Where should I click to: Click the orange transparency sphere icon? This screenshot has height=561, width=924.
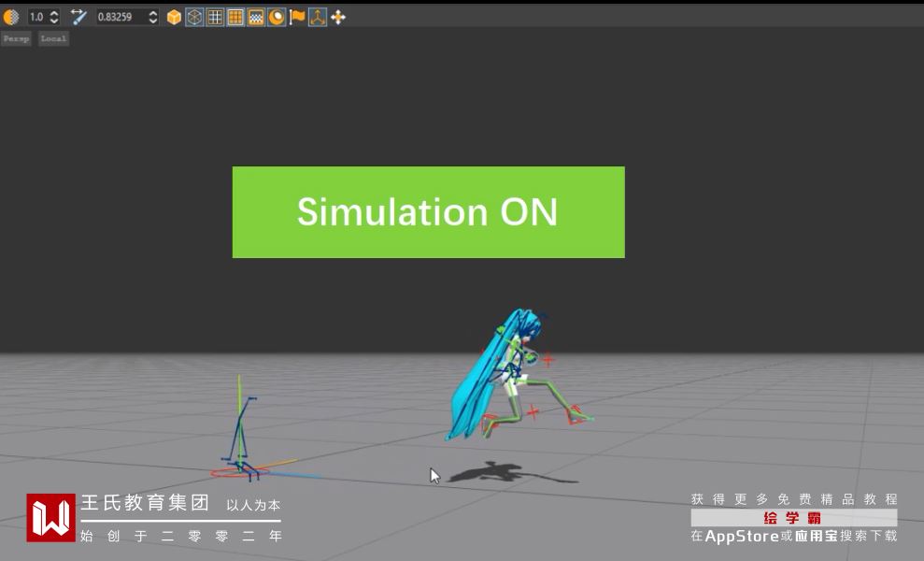(10, 17)
